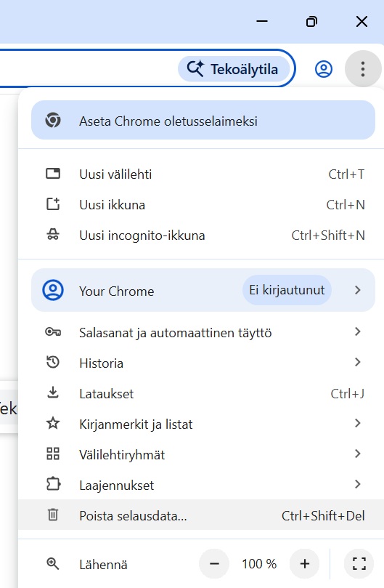Click the new window icon beside Uusi ikkuna
The image size is (384, 588).
pyautogui.click(x=53, y=204)
